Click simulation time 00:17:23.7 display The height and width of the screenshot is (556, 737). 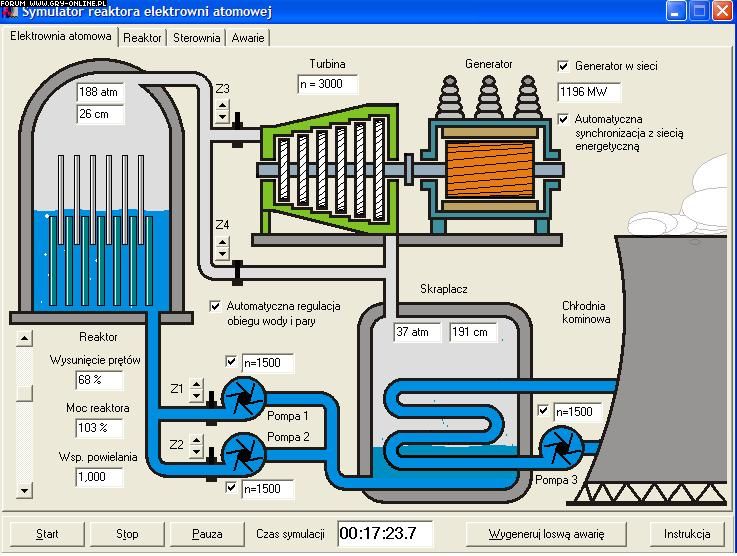pos(384,533)
